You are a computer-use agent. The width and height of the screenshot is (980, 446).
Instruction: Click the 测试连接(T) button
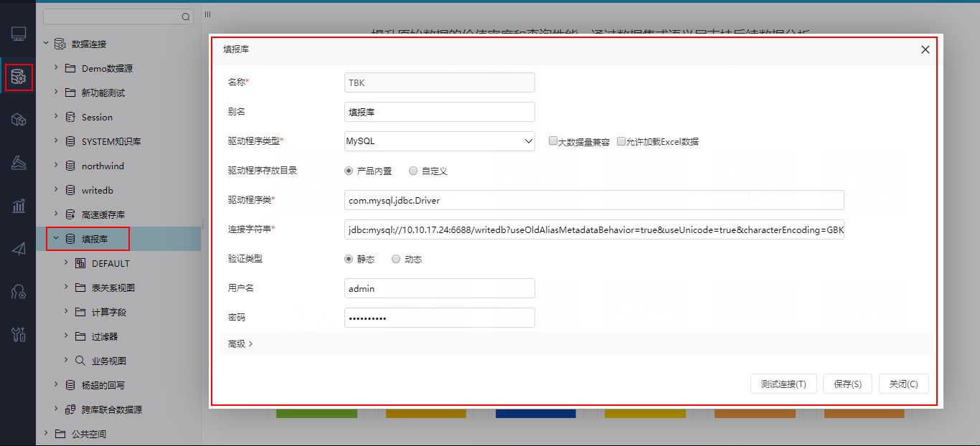click(x=783, y=384)
